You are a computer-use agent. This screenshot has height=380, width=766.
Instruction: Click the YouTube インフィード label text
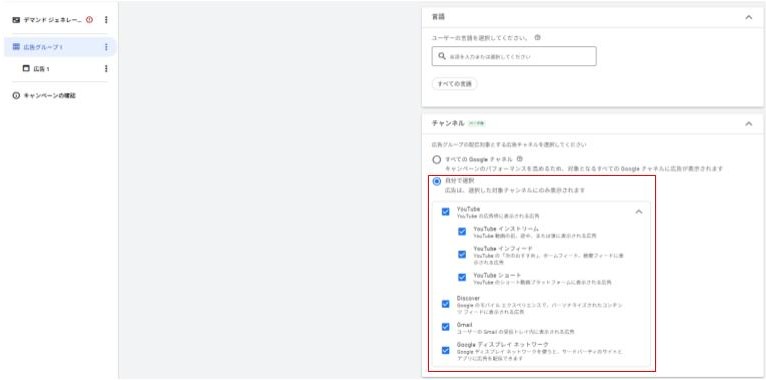point(503,248)
